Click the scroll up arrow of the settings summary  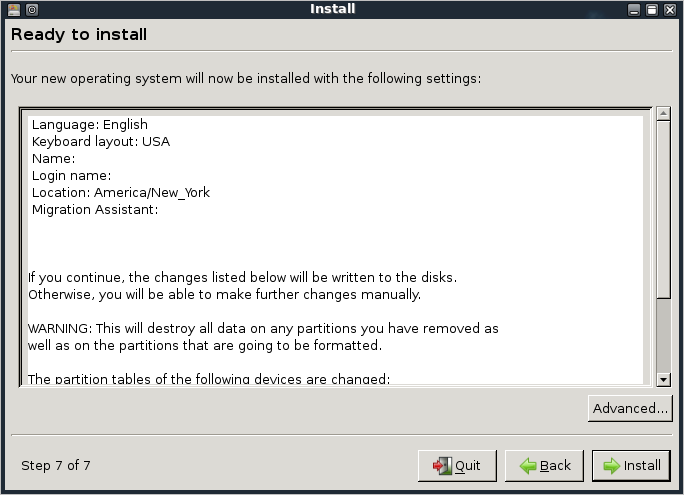(663, 114)
